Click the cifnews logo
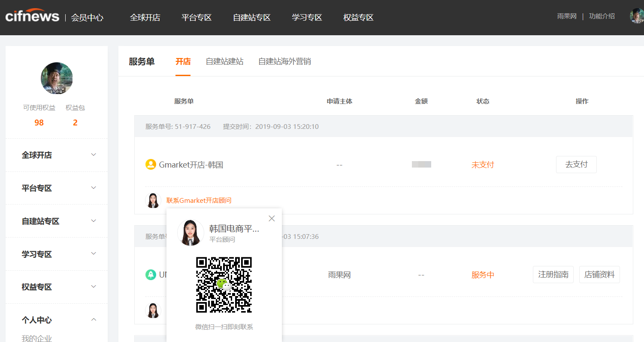 (32, 16)
